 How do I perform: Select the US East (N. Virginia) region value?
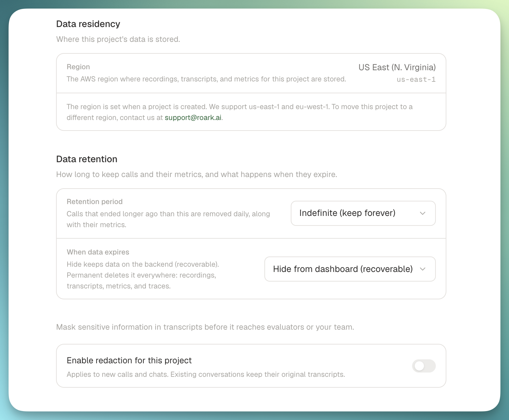click(x=397, y=67)
